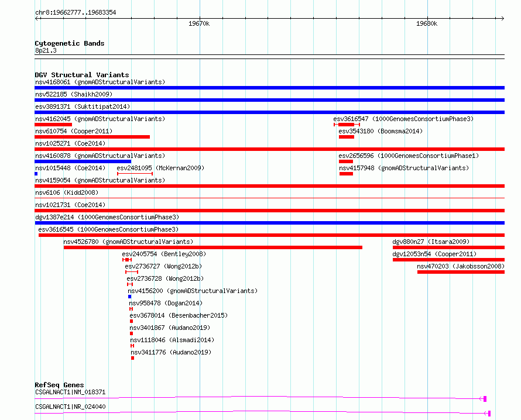Select dgv12053n54 (Cooper2011) label
Viewport: 521px width, 420px height.
434,254
